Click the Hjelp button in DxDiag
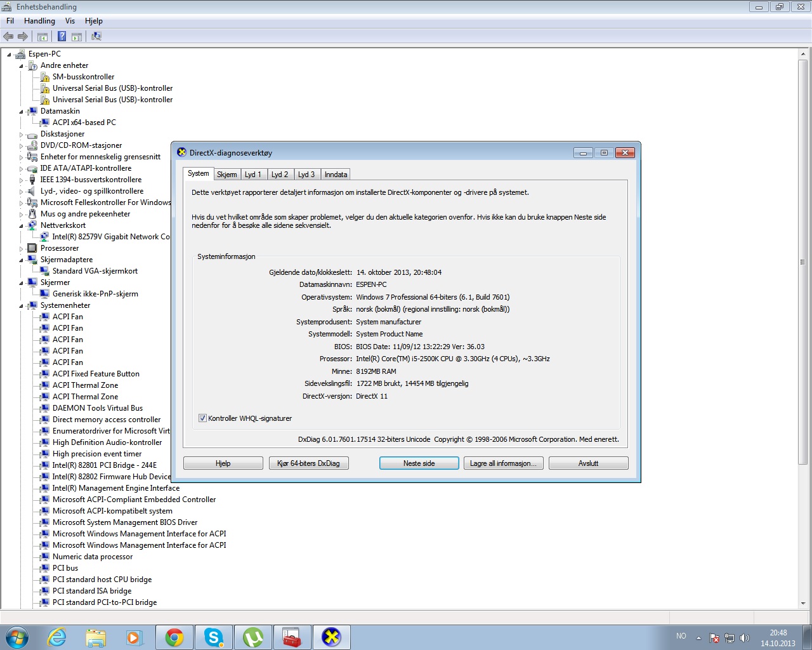This screenshot has height=650, width=812. (x=223, y=463)
